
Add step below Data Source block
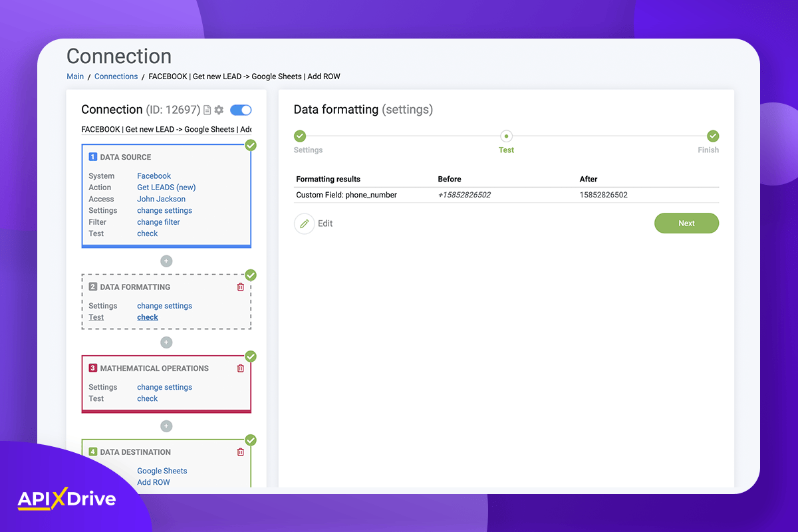point(166,261)
